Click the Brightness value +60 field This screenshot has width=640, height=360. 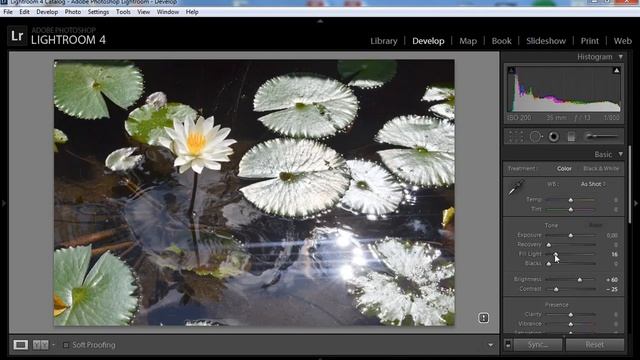click(x=611, y=280)
